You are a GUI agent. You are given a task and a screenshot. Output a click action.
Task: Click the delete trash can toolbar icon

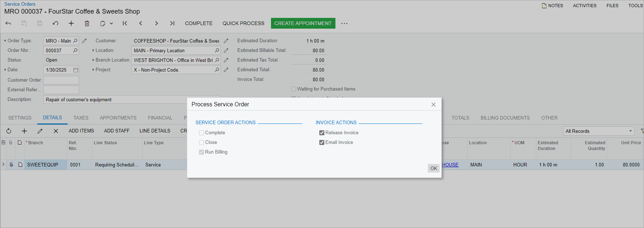click(87, 23)
